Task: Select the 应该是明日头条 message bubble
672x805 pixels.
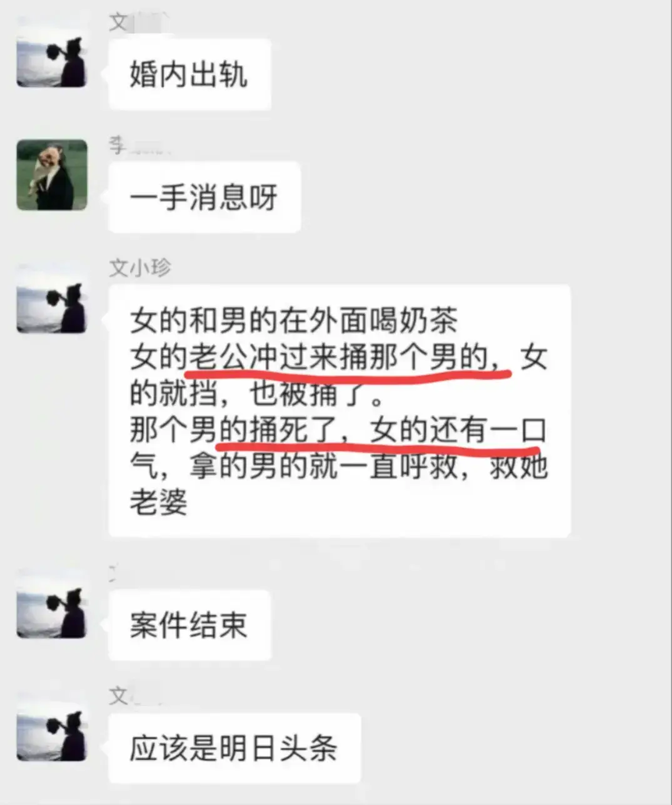Action: click(x=234, y=748)
